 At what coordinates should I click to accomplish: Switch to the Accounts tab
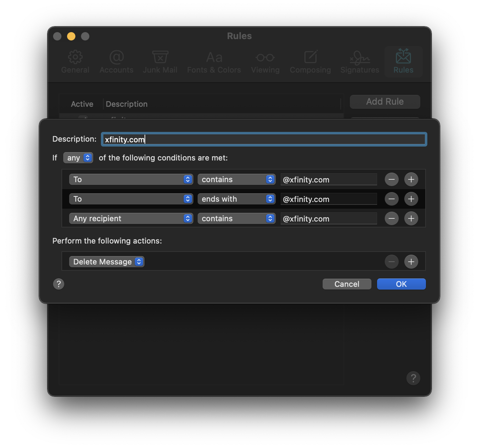tap(116, 62)
